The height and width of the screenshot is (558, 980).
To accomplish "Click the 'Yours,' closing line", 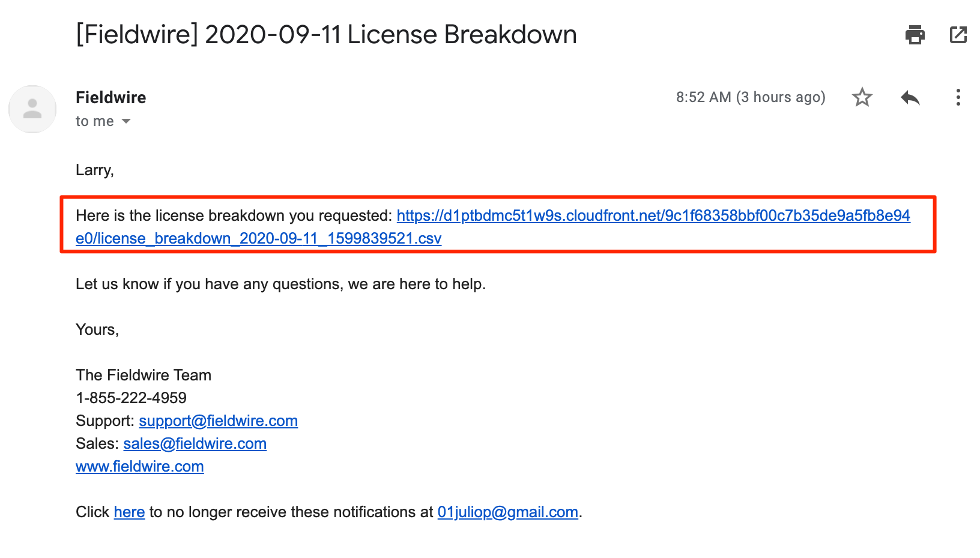I will click(x=97, y=329).
